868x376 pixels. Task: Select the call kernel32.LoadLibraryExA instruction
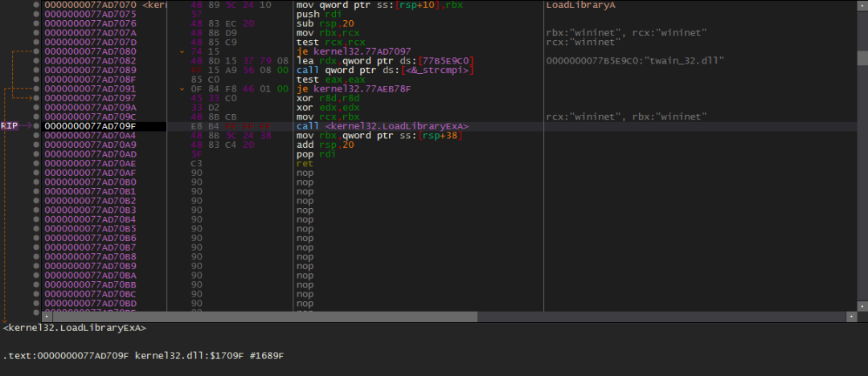[x=383, y=126]
